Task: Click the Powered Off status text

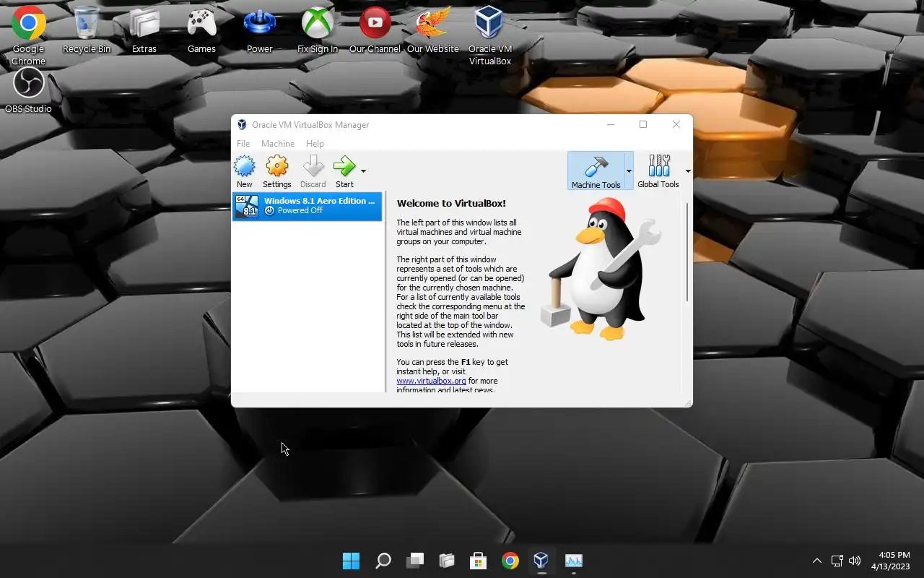Action: point(300,211)
